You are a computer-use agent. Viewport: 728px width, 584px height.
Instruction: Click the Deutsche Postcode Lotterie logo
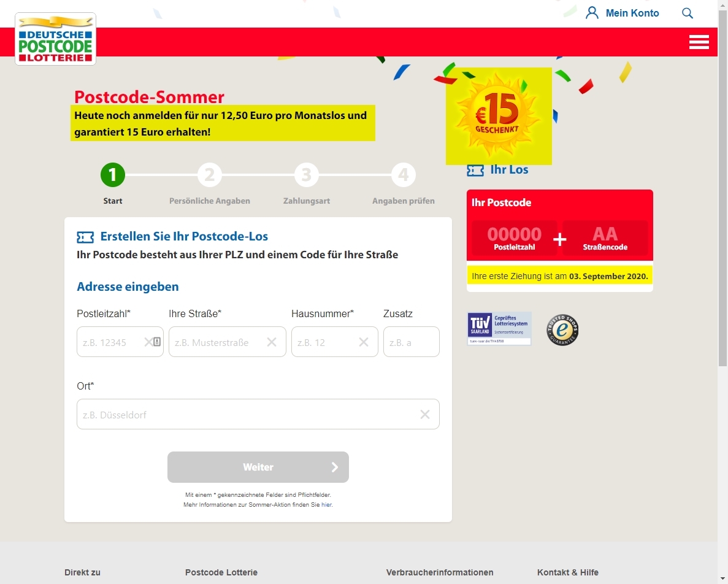(56, 39)
